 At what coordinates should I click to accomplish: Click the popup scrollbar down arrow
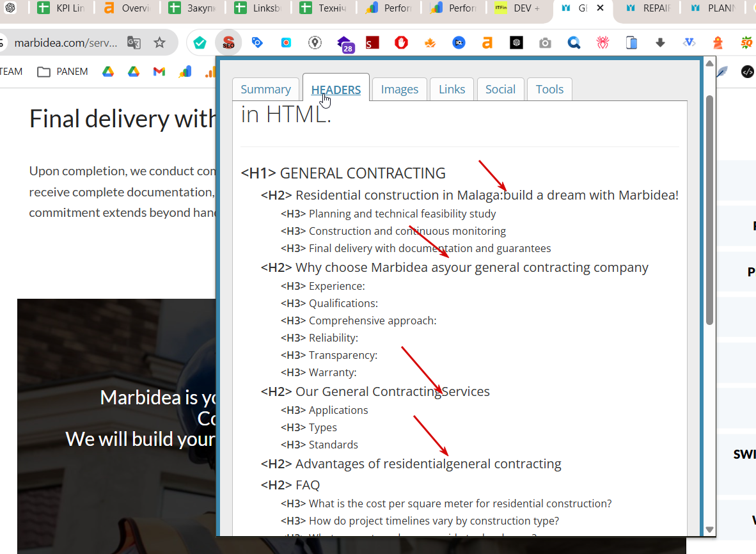point(709,530)
